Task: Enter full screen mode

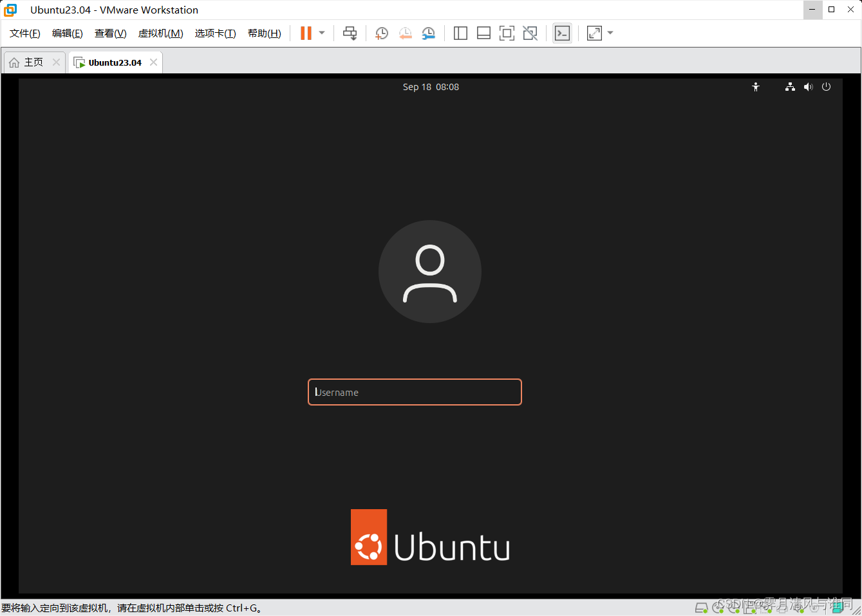Action: 507,33
